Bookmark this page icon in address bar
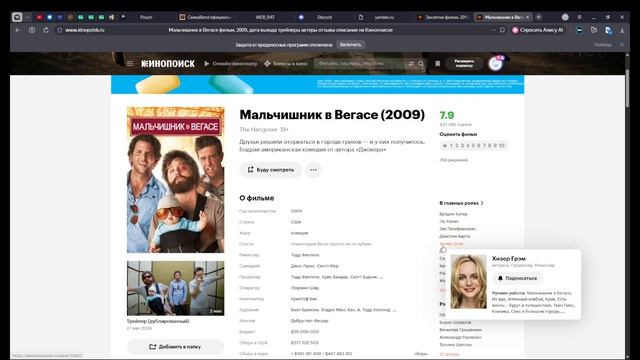This screenshot has width=640, height=360. pyautogui.click(x=502, y=30)
